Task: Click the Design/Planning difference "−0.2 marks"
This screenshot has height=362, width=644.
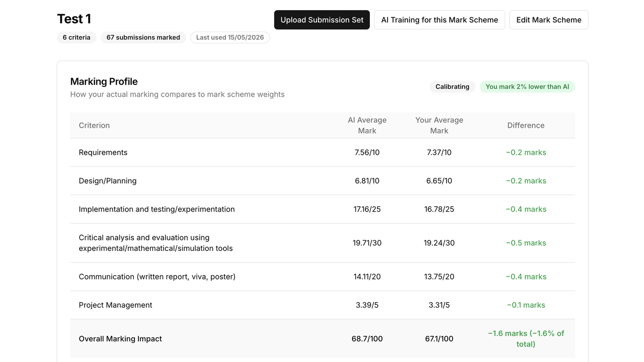Action: click(x=526, y=181)
